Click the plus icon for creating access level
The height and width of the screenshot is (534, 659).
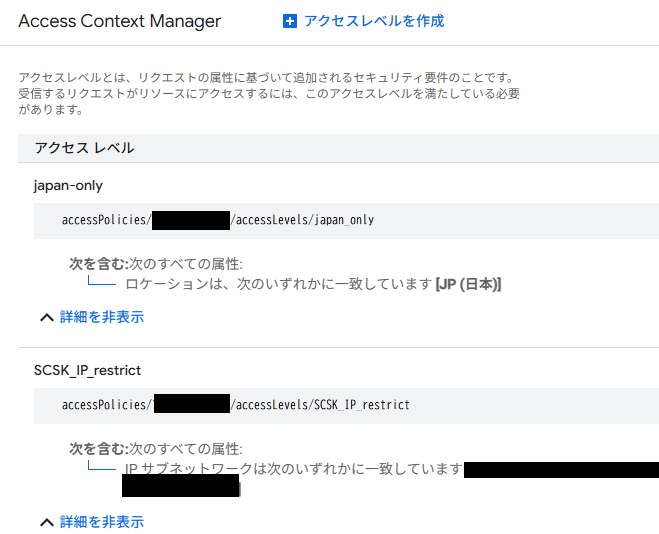[290, 21]
